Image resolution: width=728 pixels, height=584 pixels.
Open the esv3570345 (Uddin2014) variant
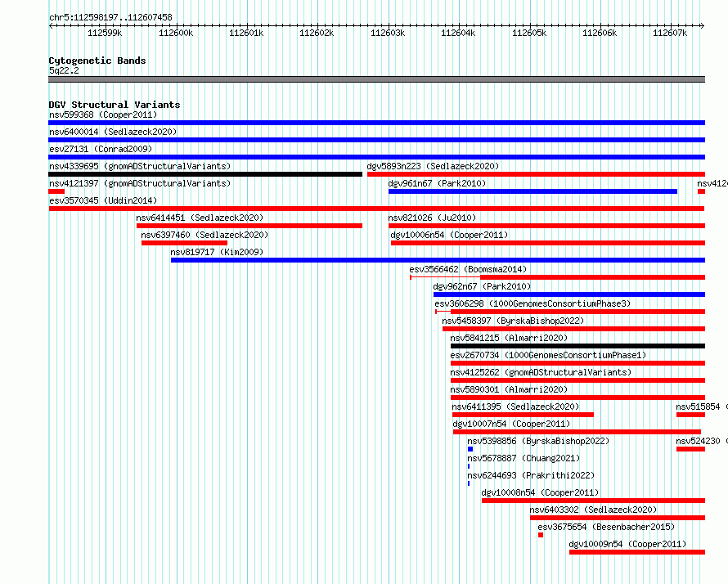click(x=103, y=200)
